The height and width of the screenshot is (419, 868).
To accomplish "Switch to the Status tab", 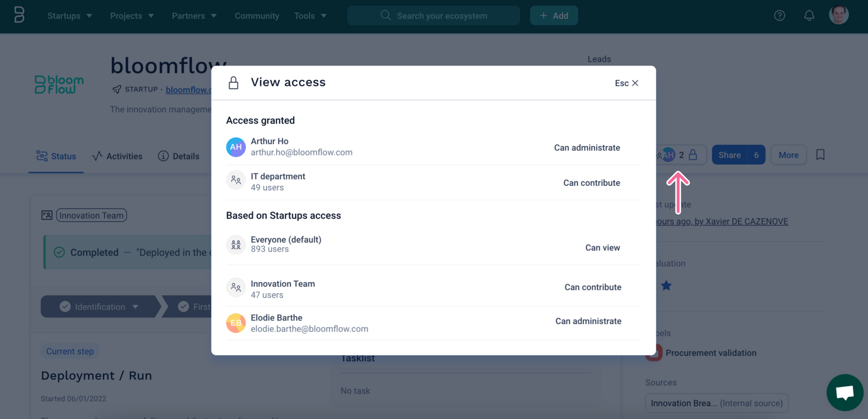I will tap(56, 156).
